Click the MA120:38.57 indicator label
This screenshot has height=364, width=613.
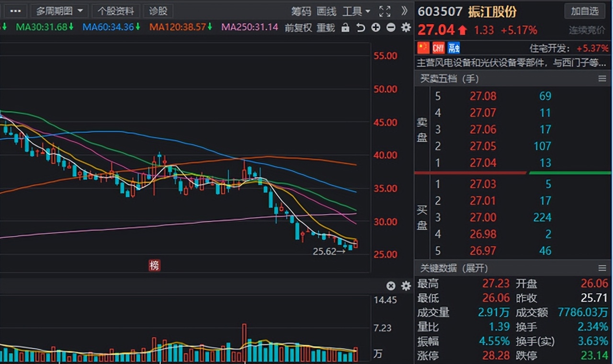181,27
